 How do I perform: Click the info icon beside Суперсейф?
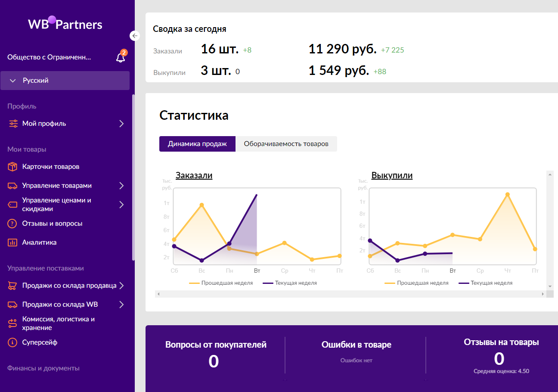point(13,342)
